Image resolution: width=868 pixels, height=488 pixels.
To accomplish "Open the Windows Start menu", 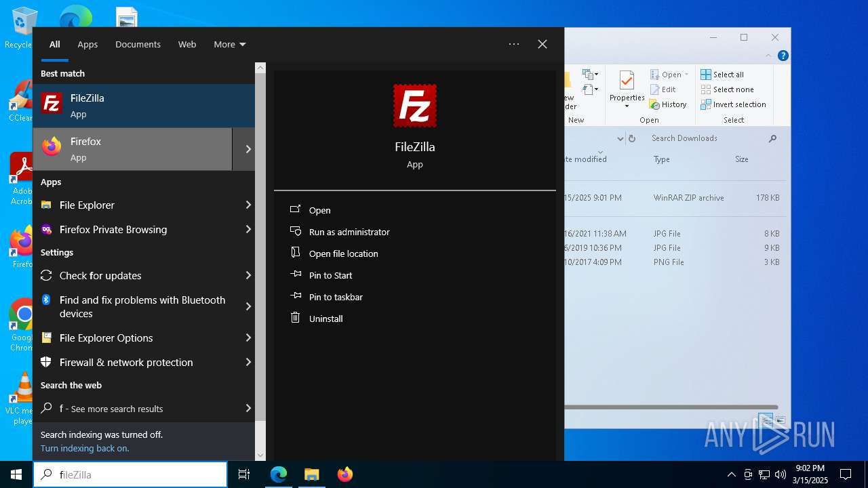I will click(16, 474).
